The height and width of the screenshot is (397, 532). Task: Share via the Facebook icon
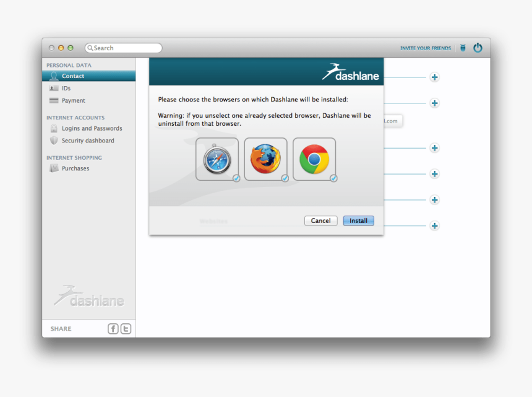point(113,329)
